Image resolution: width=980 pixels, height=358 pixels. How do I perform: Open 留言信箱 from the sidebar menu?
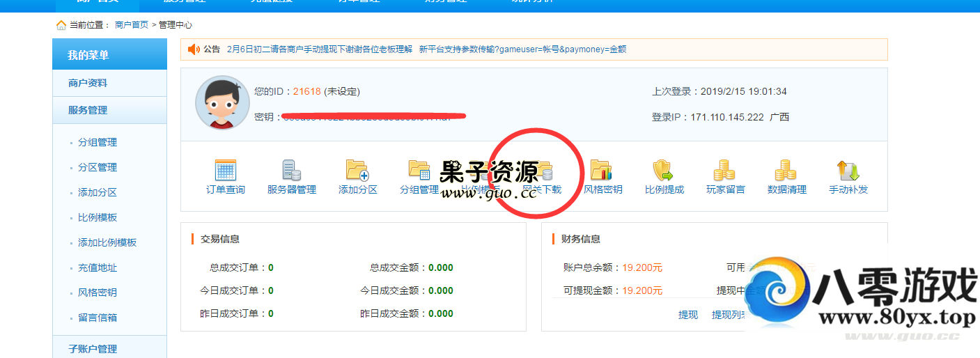98,318
